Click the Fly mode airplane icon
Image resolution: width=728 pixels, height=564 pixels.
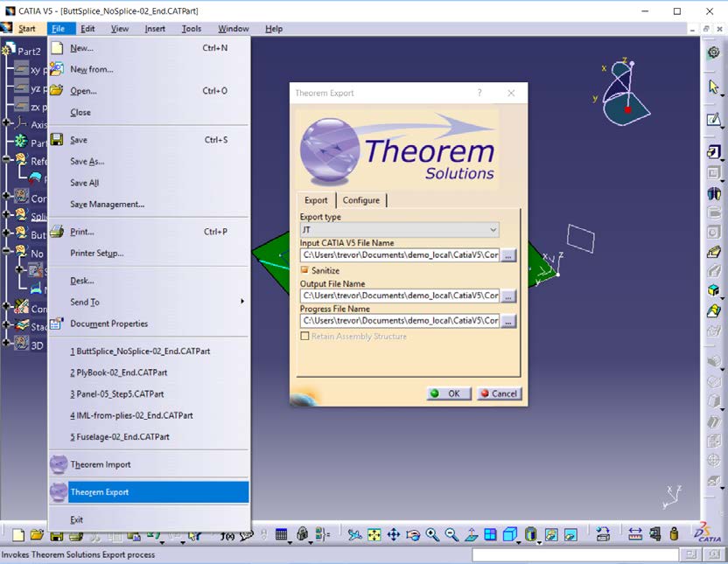[354, 535]
